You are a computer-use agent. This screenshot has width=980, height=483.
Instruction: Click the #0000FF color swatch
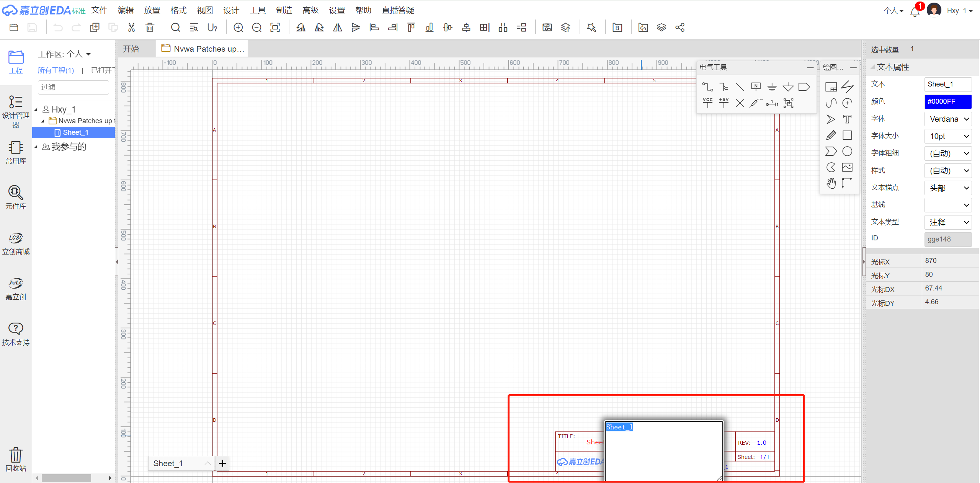948,101
